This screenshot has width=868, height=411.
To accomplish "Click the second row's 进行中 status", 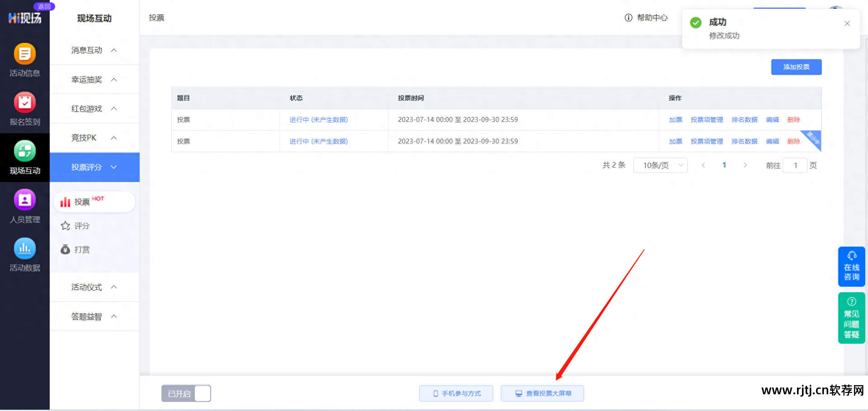I will pos(319,141).
